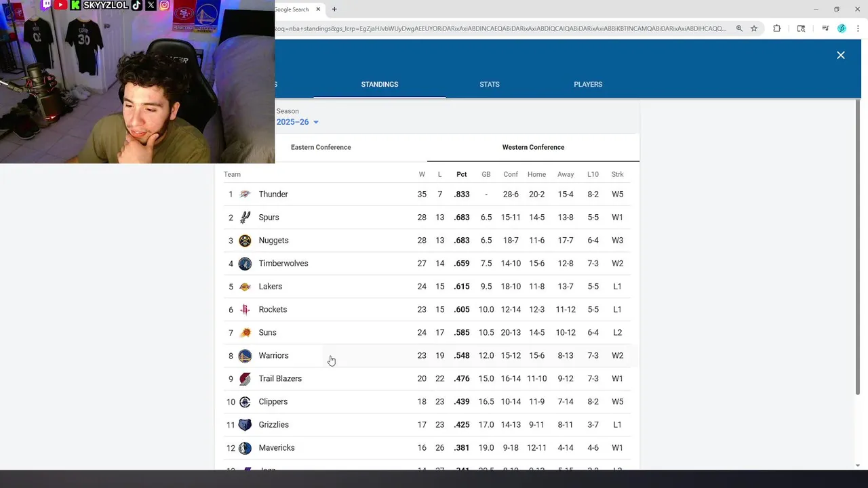Open the Thunder team name link
Image resolution: width=868 pixels, height=488 pixels.
click(273, 195)
